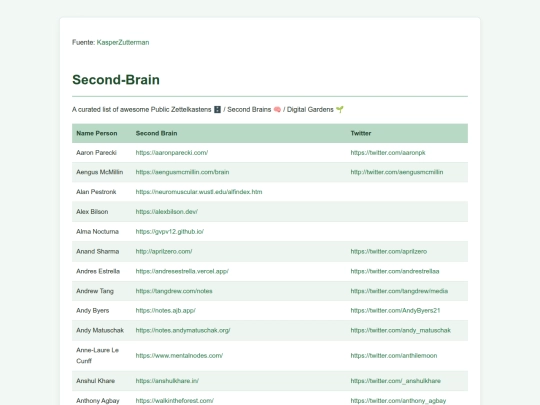Visit twitter.com/aprilzero link

pos(389,251)
